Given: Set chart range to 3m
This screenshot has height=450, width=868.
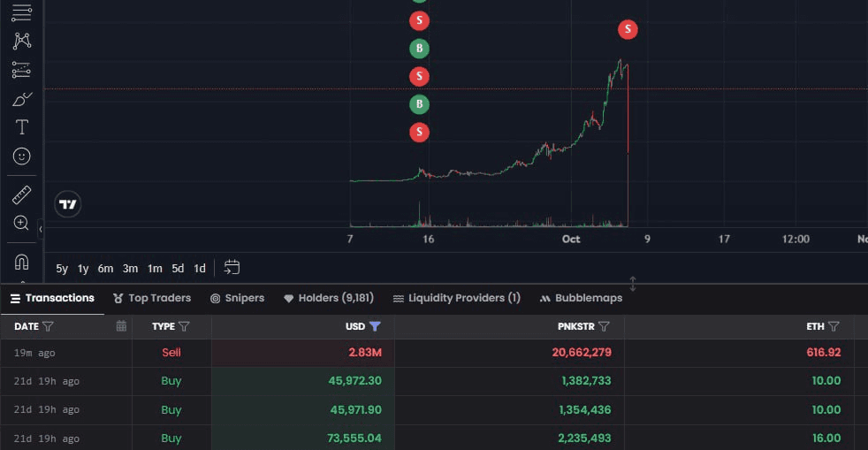Looking at the screenshot, I should tap(130, 269).
